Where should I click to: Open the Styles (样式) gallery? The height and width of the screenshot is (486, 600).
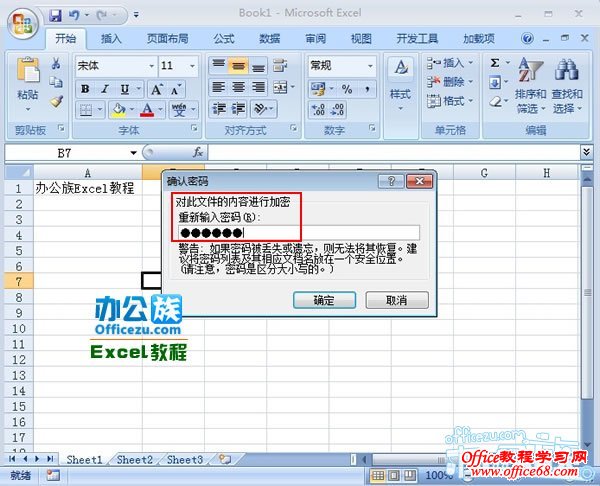pyautogui.click(x=401, y=84)
